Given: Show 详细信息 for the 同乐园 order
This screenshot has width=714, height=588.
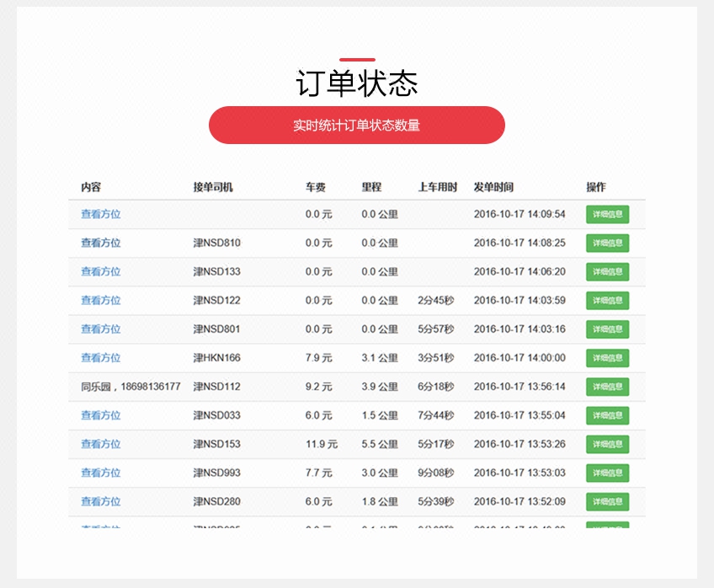Looking at the screenshot, I should pos(607,387).
